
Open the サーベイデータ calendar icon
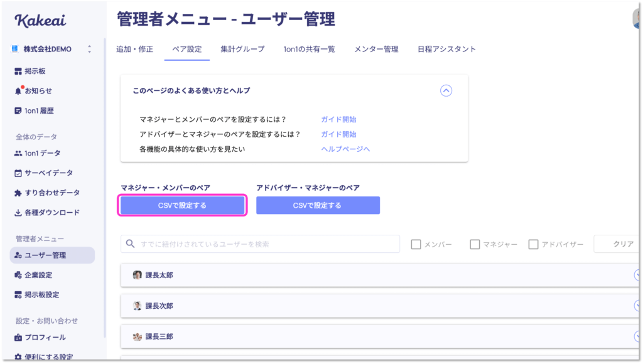pos(18,173)
